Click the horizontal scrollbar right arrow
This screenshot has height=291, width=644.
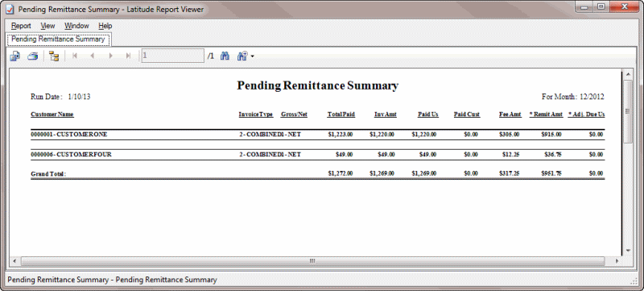tap(617, 261)
